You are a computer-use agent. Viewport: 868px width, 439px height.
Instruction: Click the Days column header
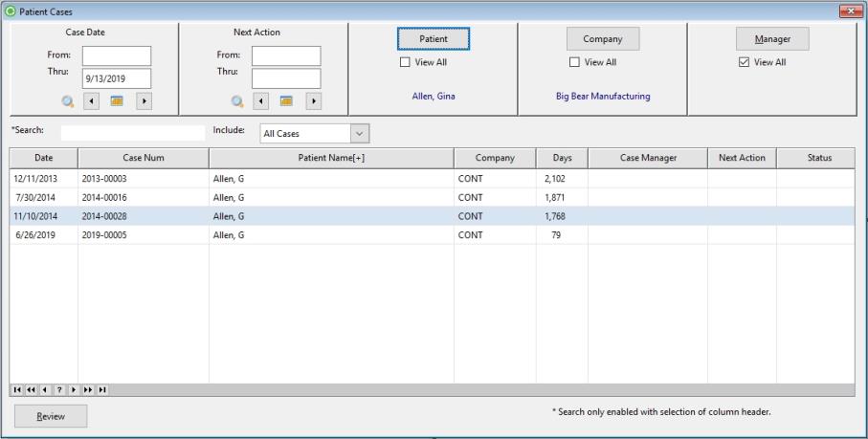(x=562, y=158)
